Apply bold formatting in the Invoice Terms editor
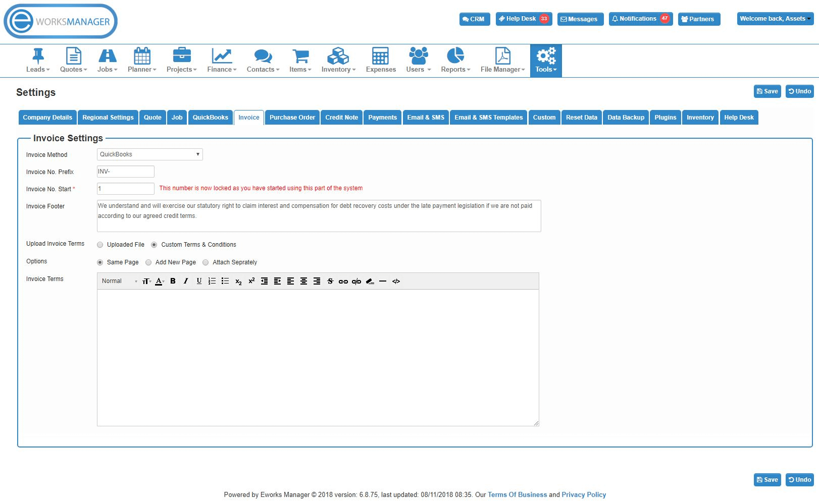This screenshot has width=819, height=504. pos(173,281)
